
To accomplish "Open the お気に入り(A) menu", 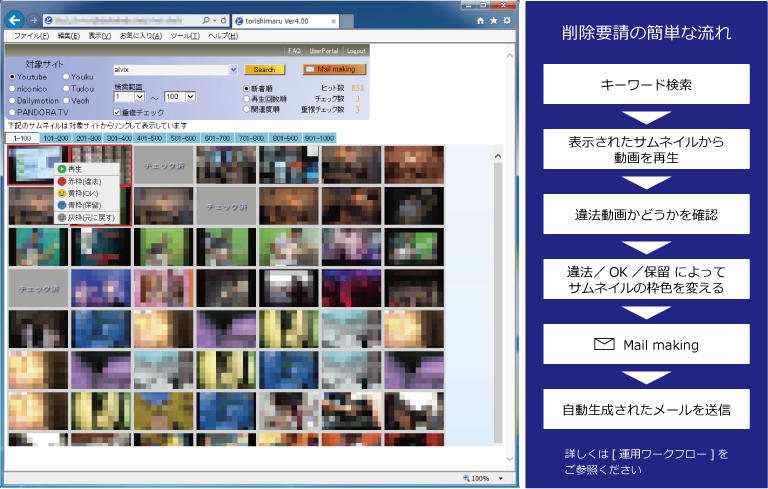I will pyautogui.click(x=141, y=36).
